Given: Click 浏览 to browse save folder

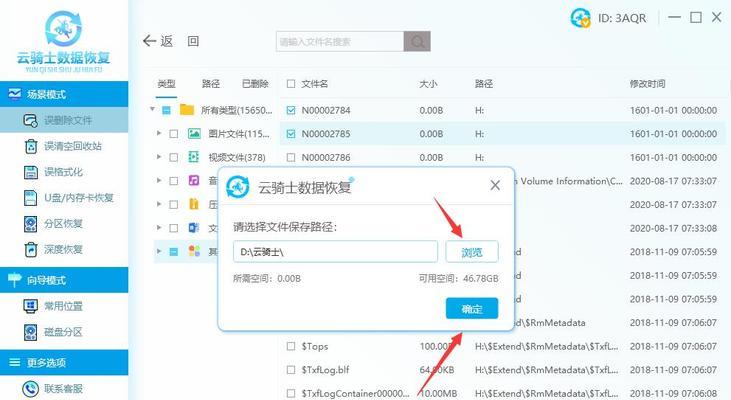Looking at the screenshot, I should point(472,252).
